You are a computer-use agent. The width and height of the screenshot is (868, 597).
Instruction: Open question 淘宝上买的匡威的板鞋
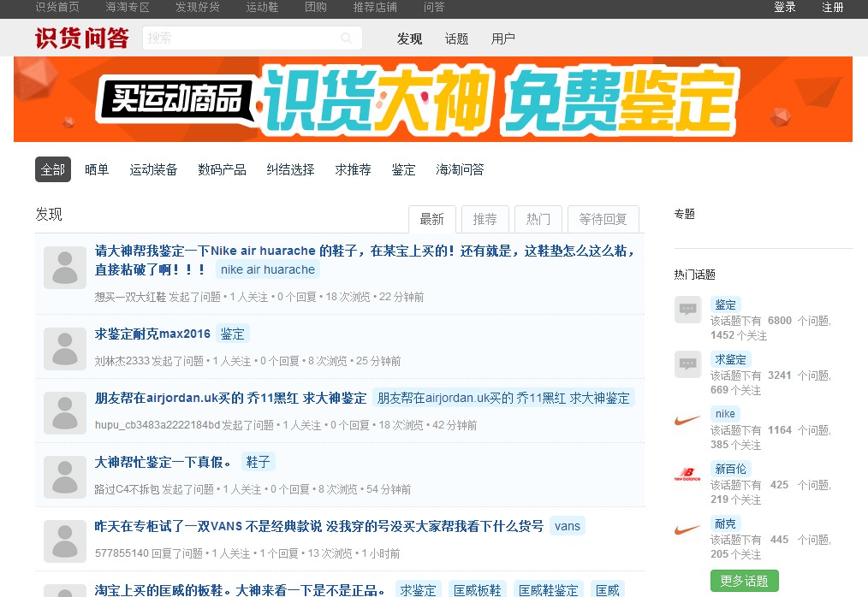coord(240,590)
